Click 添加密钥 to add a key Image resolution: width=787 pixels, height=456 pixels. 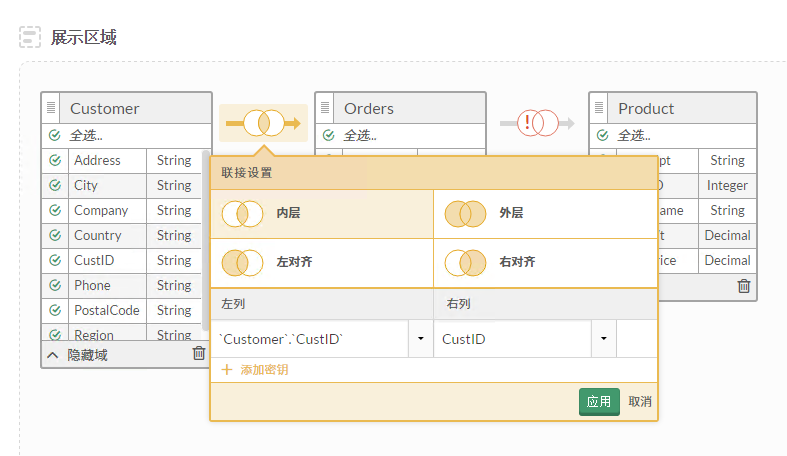coord(263,370)
